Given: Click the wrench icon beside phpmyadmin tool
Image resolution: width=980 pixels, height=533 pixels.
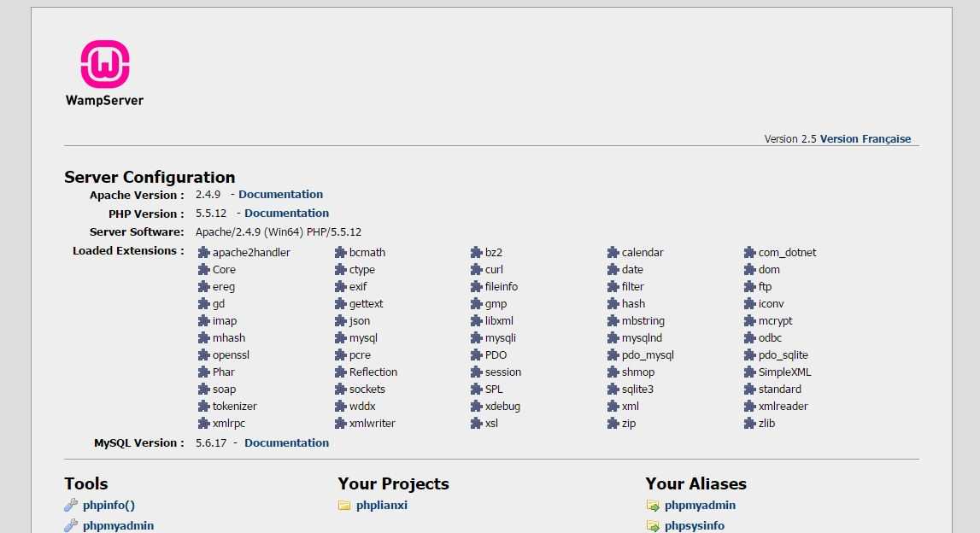Looking at the screenshot, I should point(71,525).
